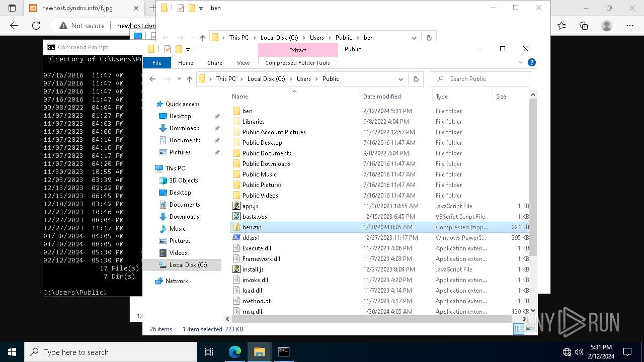The width and height of the screenshot is (644, 362).
Task: Open Task View on taskbar
Action: (x=209, y=352)
